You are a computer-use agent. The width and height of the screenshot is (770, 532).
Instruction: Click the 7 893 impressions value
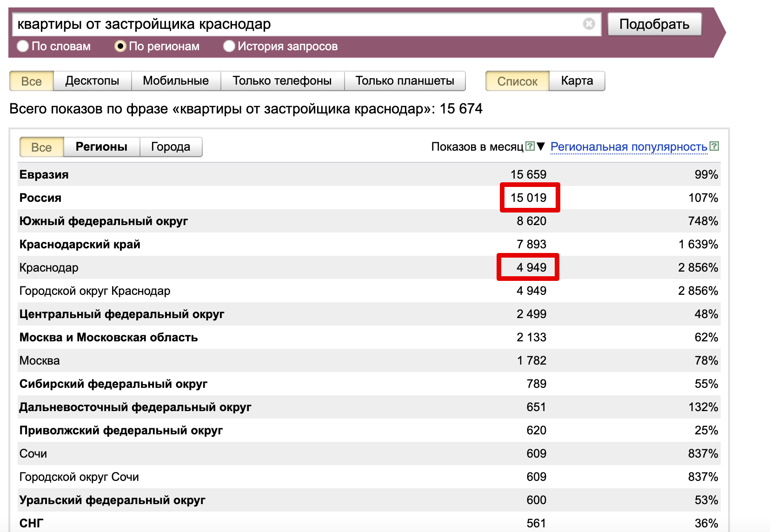(x=531, y=244)
